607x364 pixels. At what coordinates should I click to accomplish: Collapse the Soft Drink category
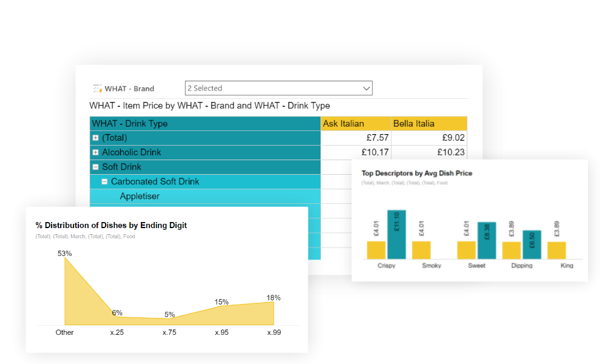pyautogui.click(x=95, y=167)
